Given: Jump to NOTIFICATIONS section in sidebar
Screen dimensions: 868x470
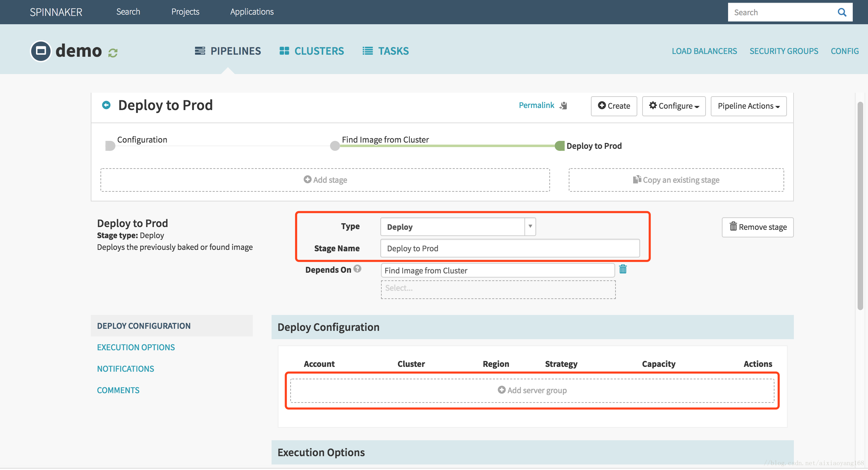Looking at the screenshot, I should coord(125,369).
